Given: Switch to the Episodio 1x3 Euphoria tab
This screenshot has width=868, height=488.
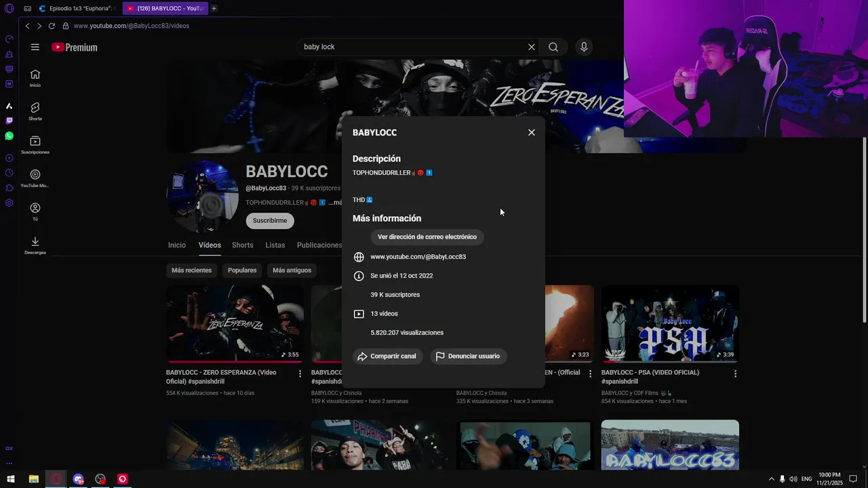Looking at the screenshot, I should click(x=78, y=9).
